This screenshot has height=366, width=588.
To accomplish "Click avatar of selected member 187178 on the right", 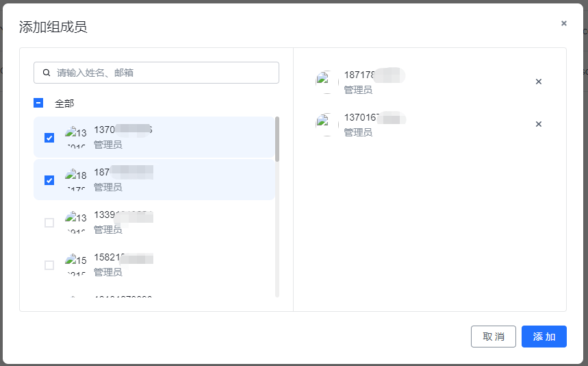I will pos(327,82).
